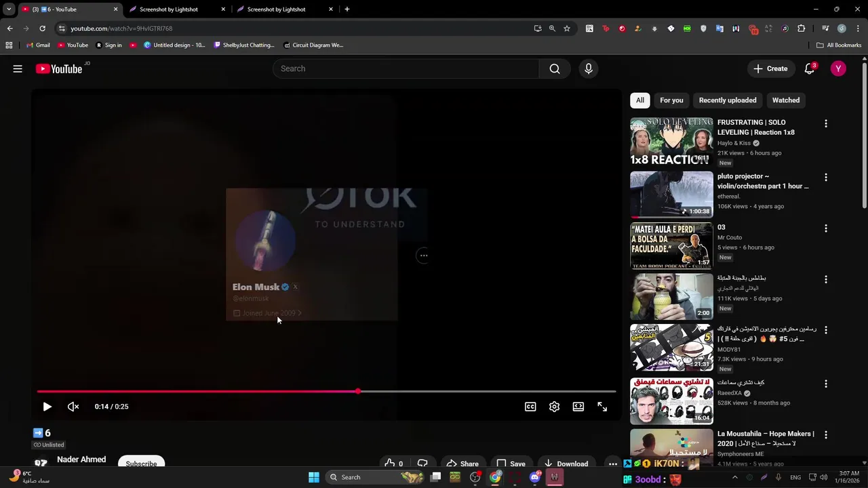The height and width of the screenshot is (488, 868).
Task: Start voice search with microphone icon
Action: pyautogui.click(x=589, y=68)
